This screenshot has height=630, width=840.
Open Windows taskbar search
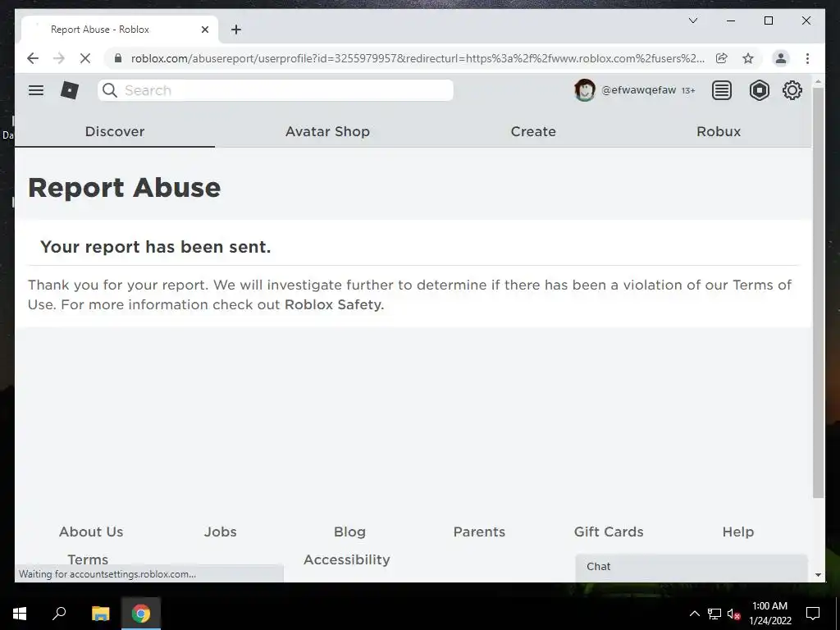point(59,613)
